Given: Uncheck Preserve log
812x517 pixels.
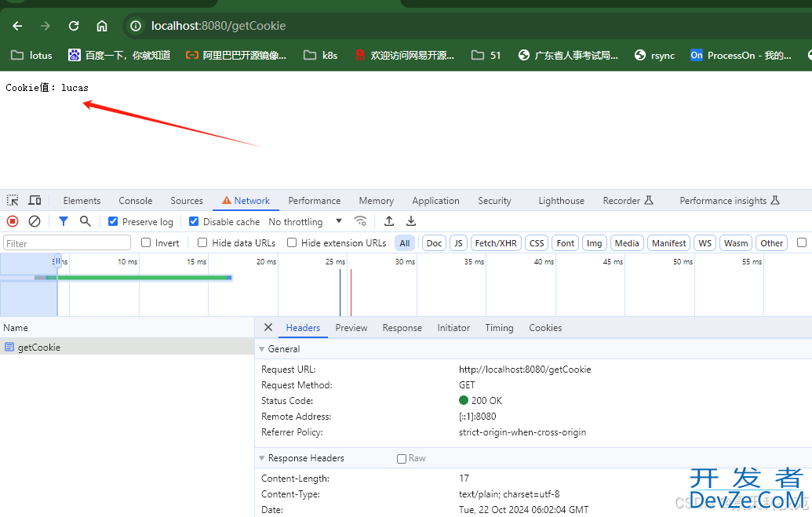Looking at the screenshot, I should [x=113, y=222].
